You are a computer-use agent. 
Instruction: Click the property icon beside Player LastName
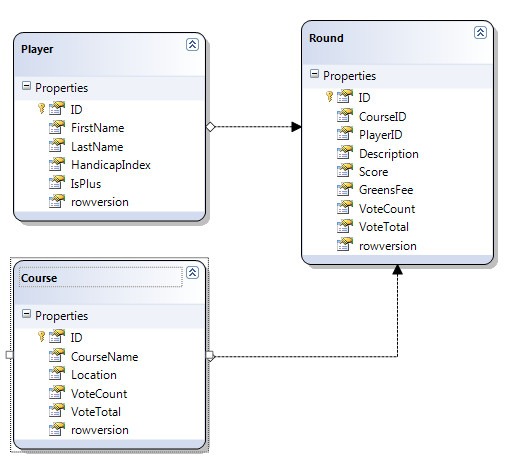(57, 146)
